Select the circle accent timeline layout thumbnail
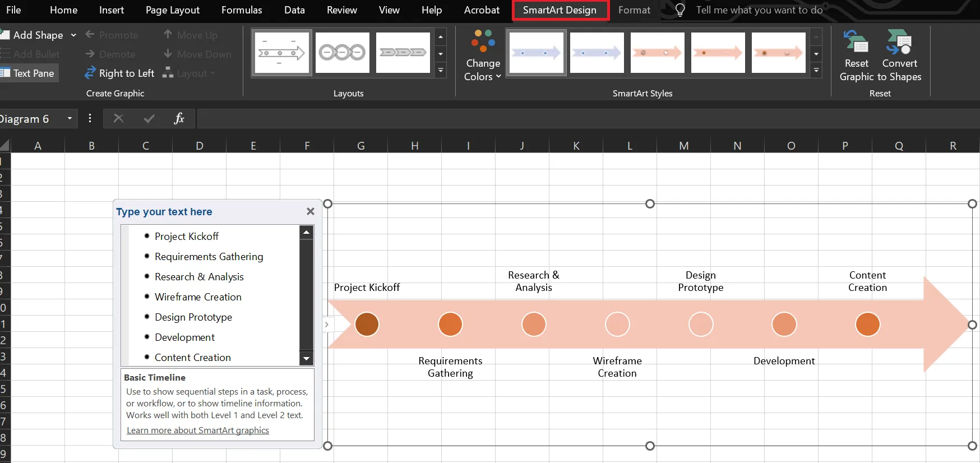 (x=343, y=53)
